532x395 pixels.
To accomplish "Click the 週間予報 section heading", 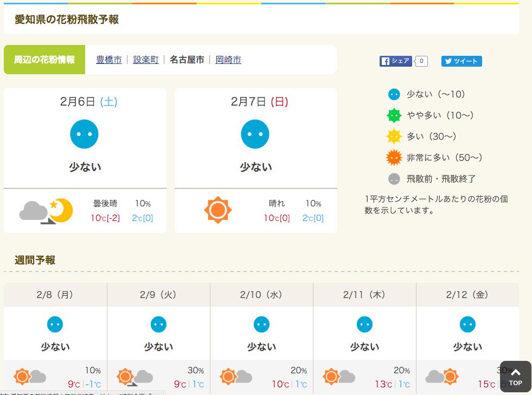I will coord(35,260).
